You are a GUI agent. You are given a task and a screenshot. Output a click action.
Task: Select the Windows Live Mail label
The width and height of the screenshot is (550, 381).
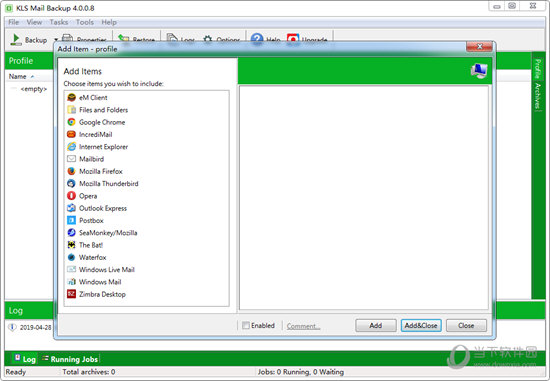[107, 269]
